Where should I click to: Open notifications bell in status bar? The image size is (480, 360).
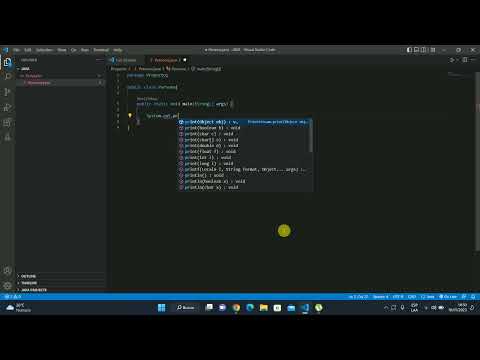[x=473, y=297]
